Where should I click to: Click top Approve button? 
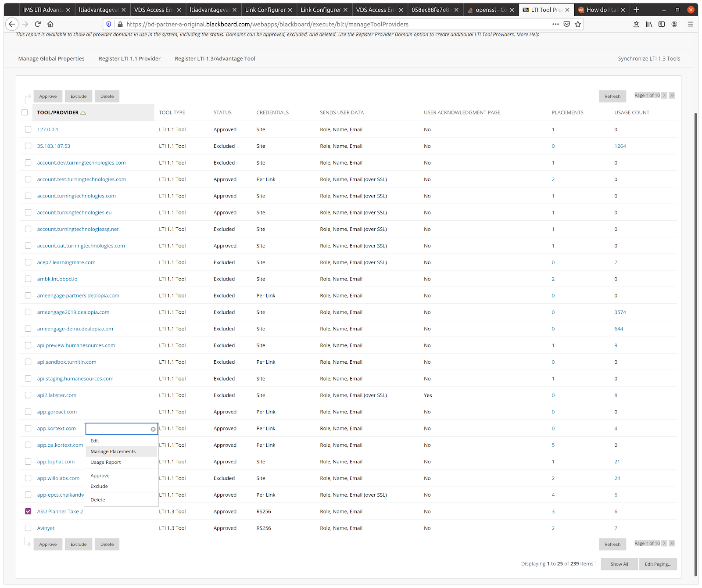(x=48, y=96)
